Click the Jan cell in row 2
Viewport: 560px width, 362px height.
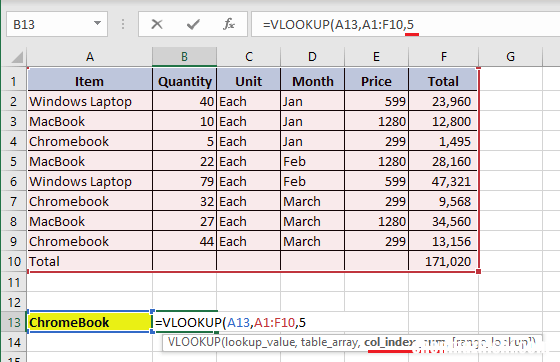tap(312, 101)
